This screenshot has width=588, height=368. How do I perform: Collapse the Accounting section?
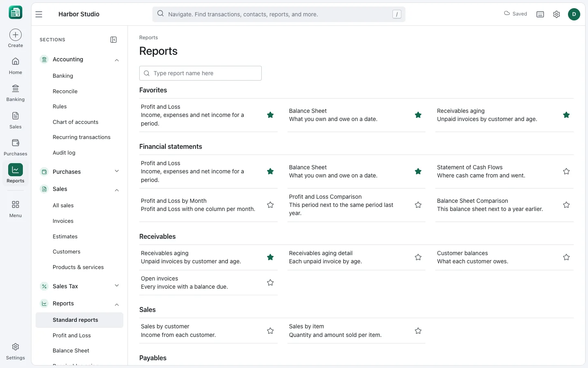(x=117, y=60)
